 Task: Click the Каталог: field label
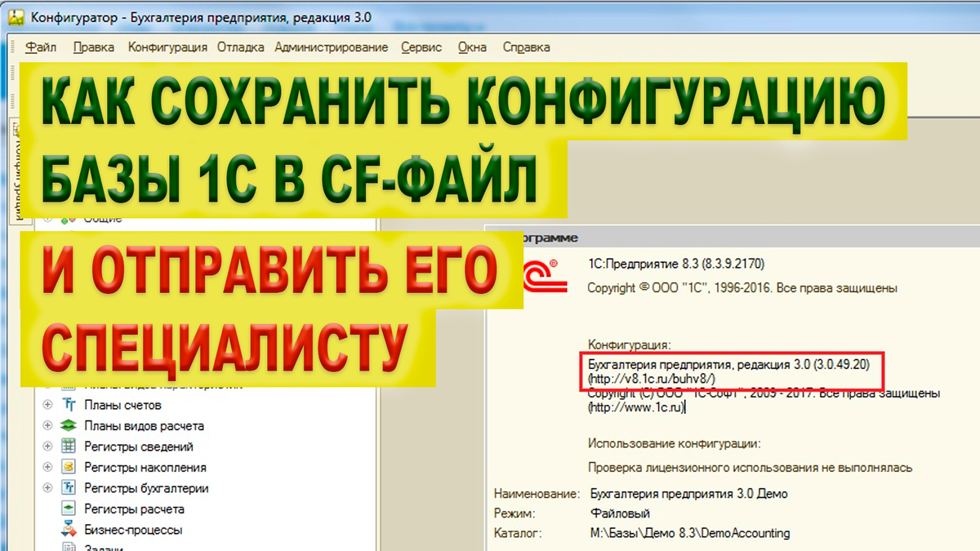click(518, 533)
